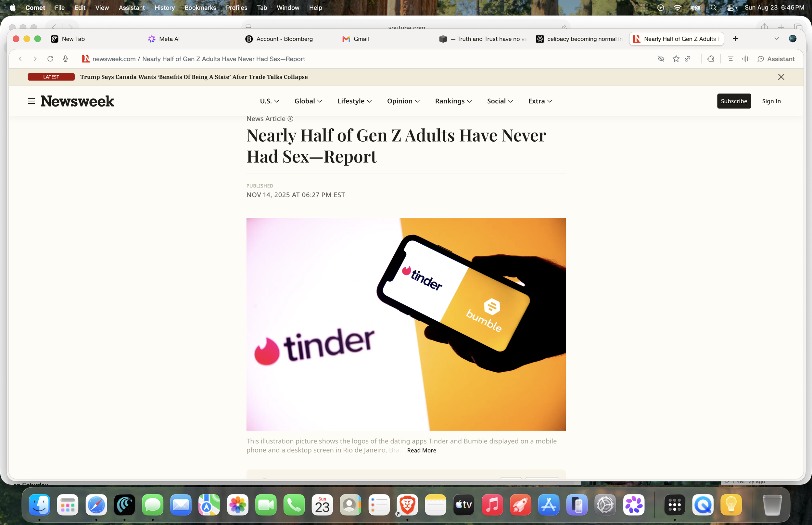812x525 pixels.
Task: Open Comet browser from the dock
Action: coord(124,505)
